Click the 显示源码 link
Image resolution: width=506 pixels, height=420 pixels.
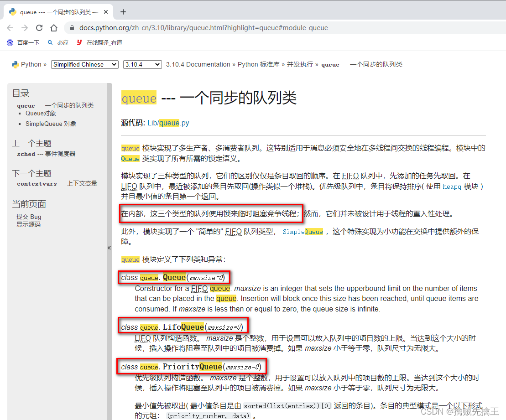click(28, 224)
